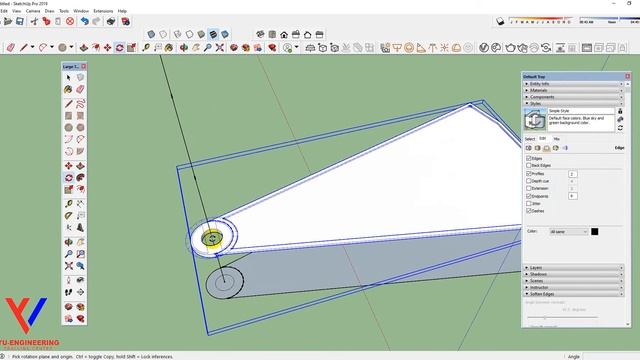Choose the Follow Me tool in Large Tool Set
Image resolution: width=640 pixels, height=360 pixels.
(x=80, y=178)
